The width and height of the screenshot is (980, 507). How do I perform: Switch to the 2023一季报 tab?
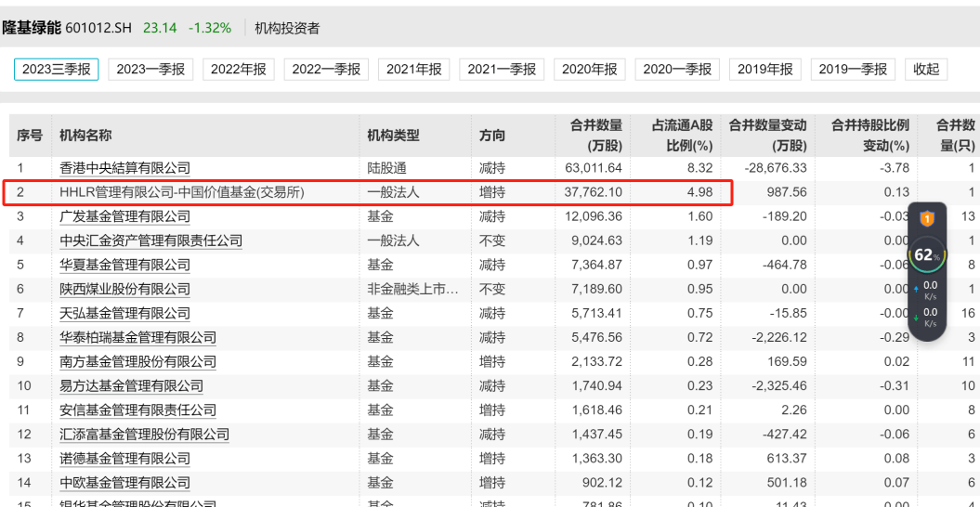tap(150, 69)
